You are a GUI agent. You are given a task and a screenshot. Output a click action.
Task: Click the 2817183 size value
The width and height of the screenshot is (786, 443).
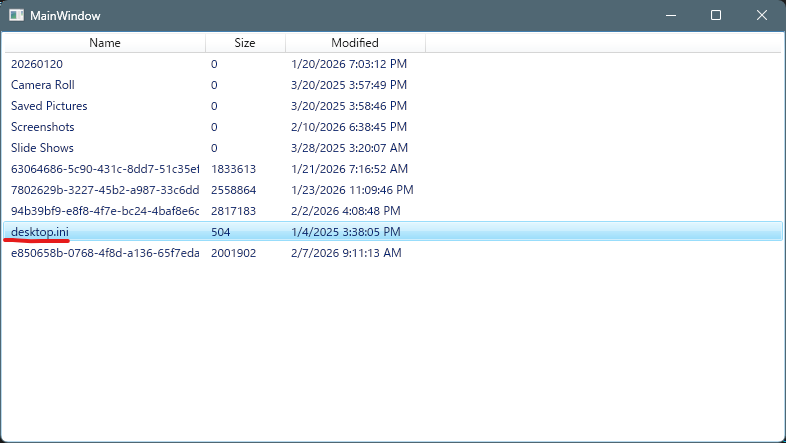pyautogui.click(x=233, y=211)
